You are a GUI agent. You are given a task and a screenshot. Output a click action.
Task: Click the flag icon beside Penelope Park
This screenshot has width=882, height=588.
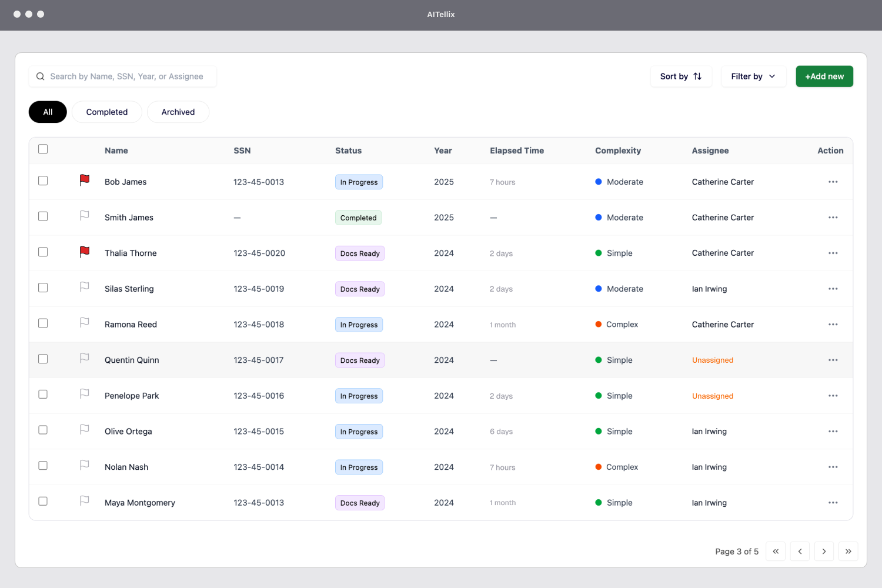coord(84,394)
